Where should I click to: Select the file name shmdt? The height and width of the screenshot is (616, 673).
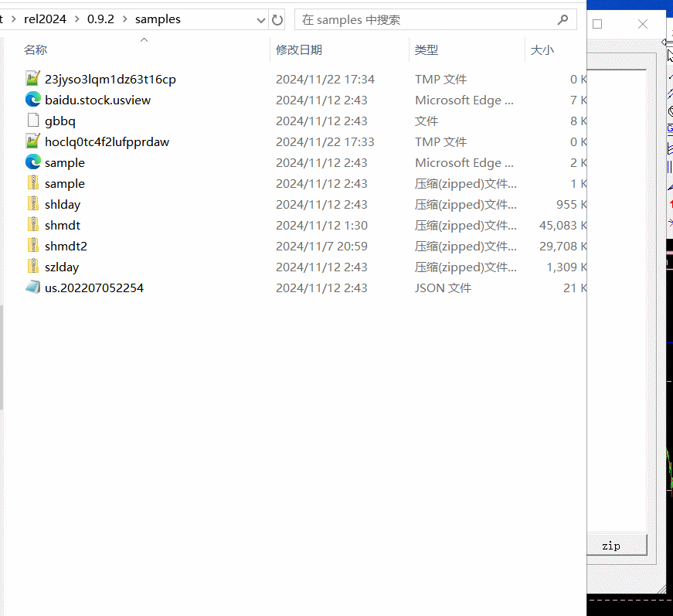pos(63,226)
